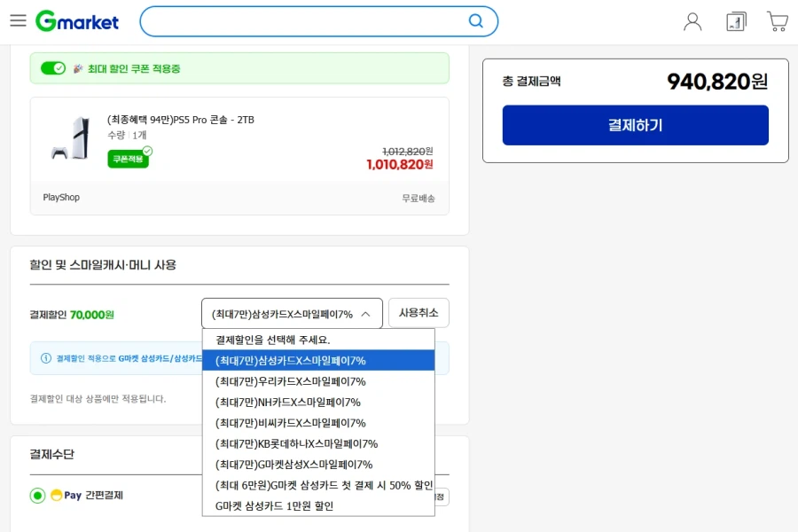Click the search magnifier icon
Image resolution: width=798 pixels, height=532 pixels.
[475, 20]
